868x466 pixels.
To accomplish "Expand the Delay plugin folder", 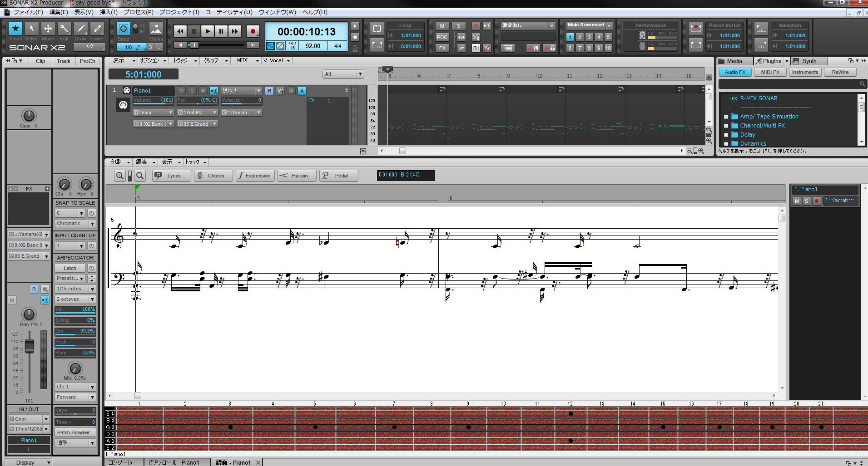I will point(726,135).
